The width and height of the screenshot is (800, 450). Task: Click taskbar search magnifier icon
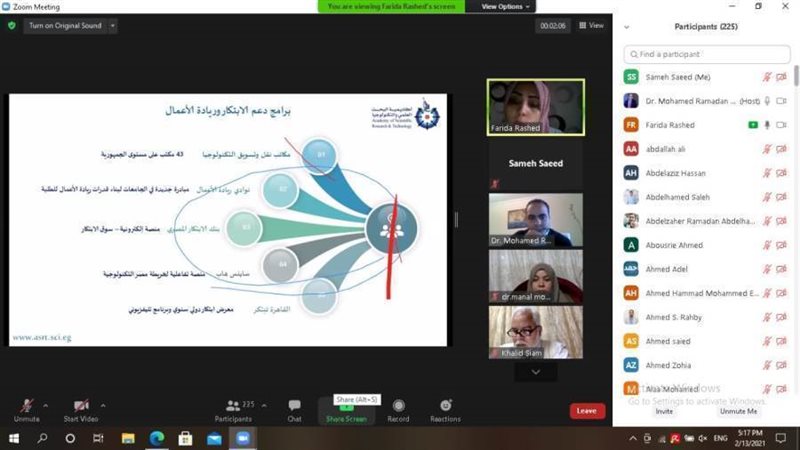42,438
